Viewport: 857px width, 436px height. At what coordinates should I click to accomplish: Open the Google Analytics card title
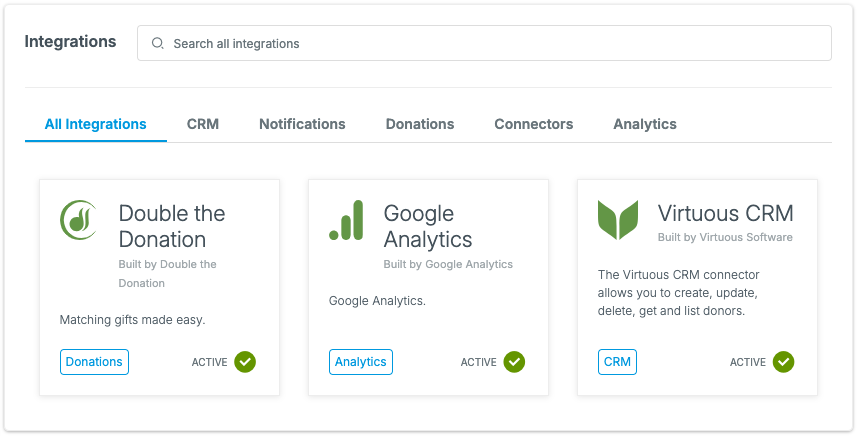427,226
